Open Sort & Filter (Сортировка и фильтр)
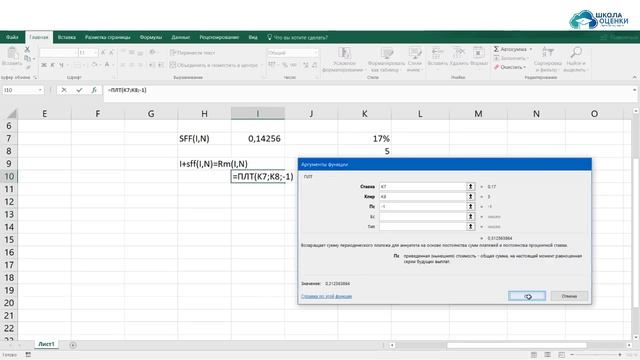This screenshot has width=640, height=360. [548, 60]
